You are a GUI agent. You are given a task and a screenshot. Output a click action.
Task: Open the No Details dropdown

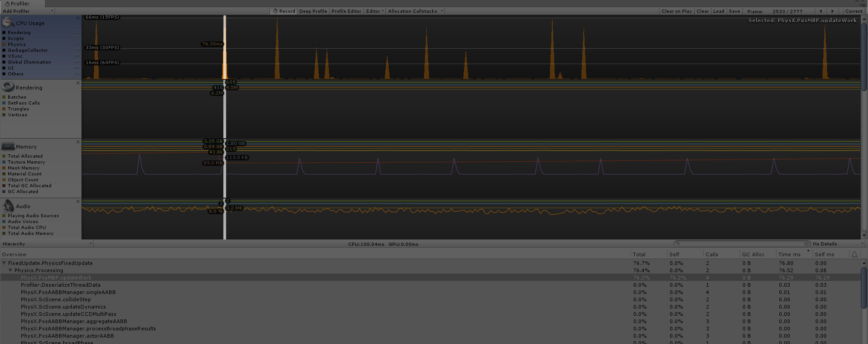pos(838,244)
